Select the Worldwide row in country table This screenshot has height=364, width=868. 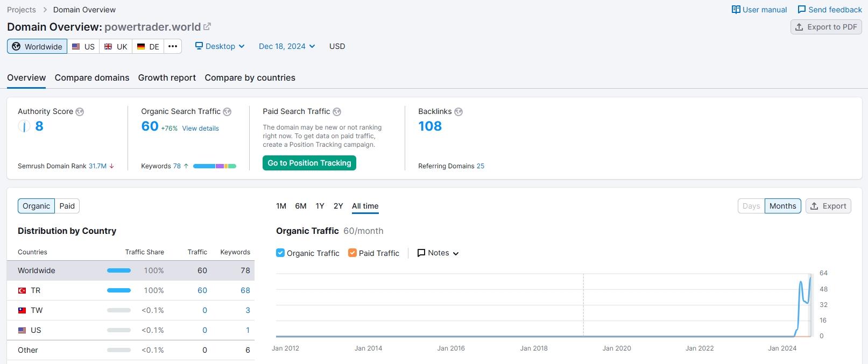131,270
